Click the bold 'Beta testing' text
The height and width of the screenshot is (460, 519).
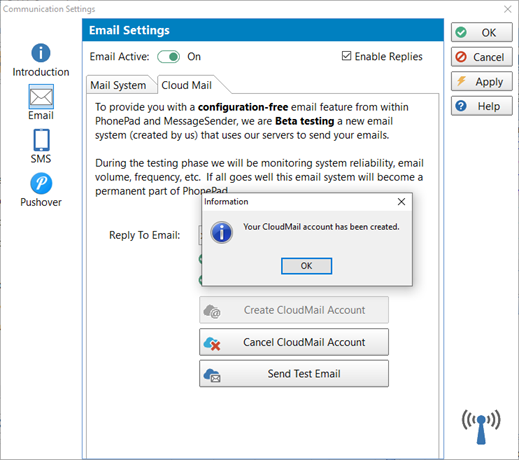click(x=305, y=121)
